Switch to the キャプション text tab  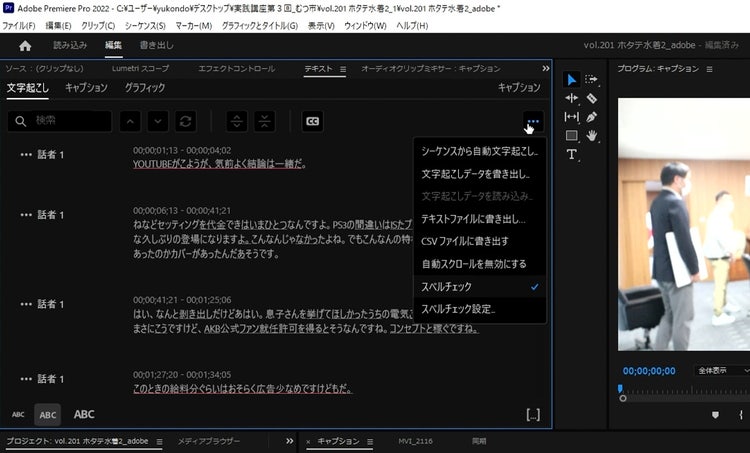tap(87, 88)
